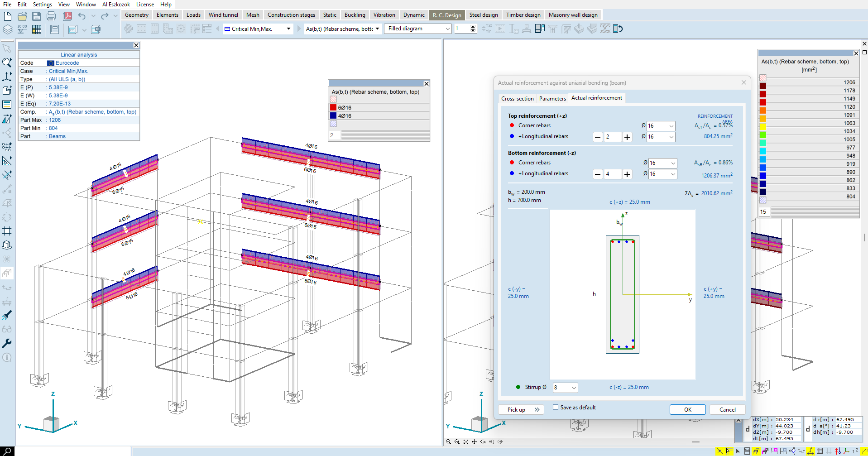Click the info icon in left sidebar

pyautogui.click(x=7, y=357)
